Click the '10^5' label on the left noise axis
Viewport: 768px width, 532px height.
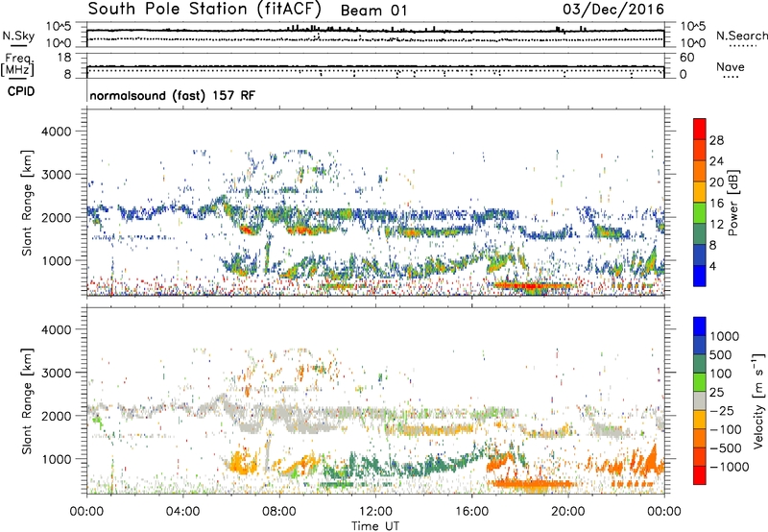59,26
